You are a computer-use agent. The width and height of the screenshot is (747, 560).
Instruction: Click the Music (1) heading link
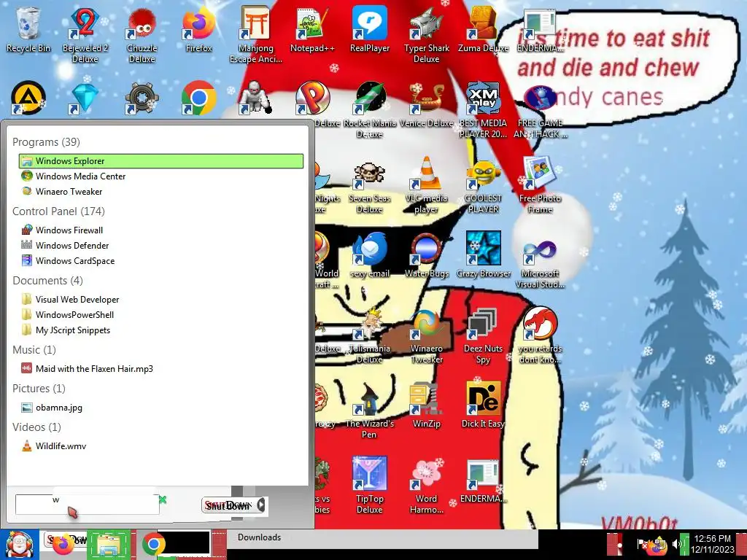pyautogui.click(x=34, y=349)
